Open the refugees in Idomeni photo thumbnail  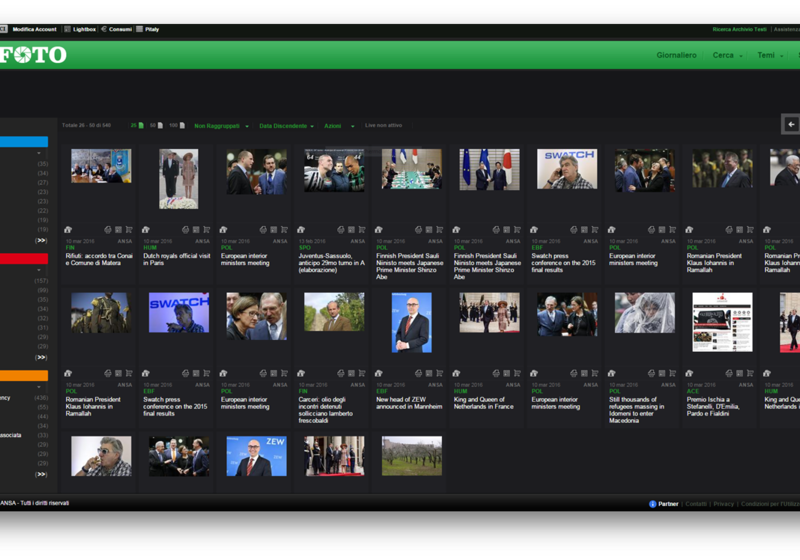[x=644, y=313]
